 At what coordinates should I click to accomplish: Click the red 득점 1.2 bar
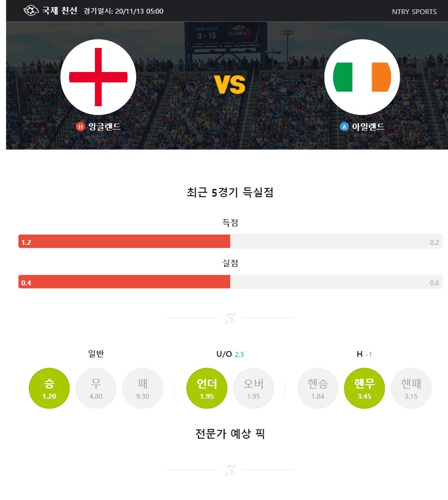tap(124, 241)
